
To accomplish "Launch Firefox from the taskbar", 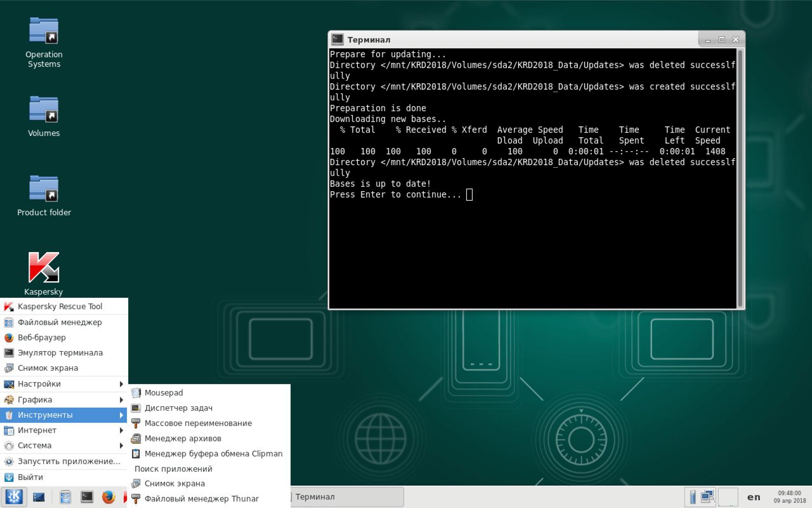I will tap(108, 497).
